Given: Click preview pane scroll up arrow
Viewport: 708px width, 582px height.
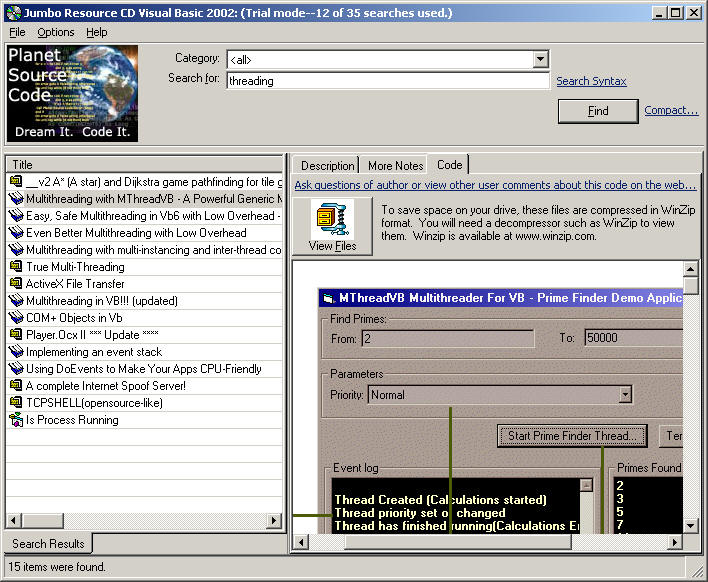Looking at the screenshot, I should pyautogui.click(x=690, y=269).
